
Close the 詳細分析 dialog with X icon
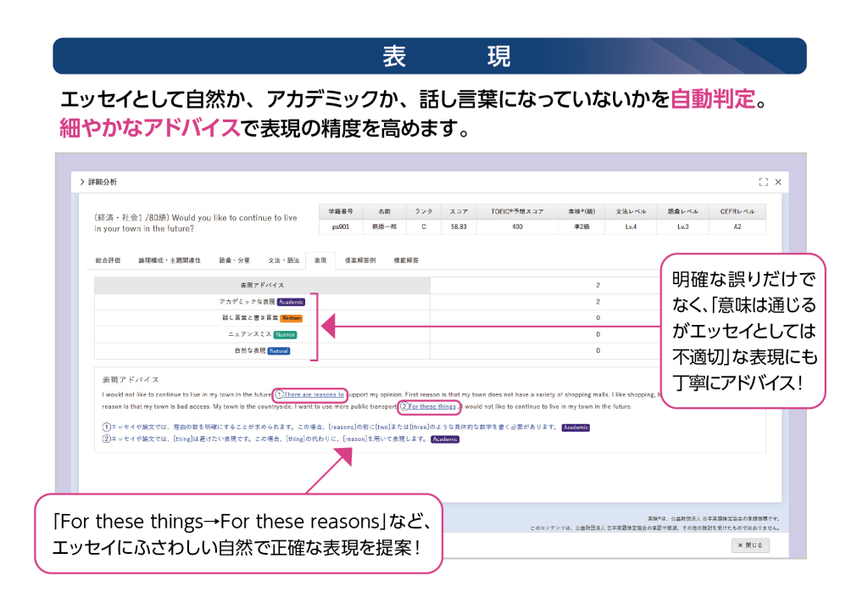(x=778, y=182)
